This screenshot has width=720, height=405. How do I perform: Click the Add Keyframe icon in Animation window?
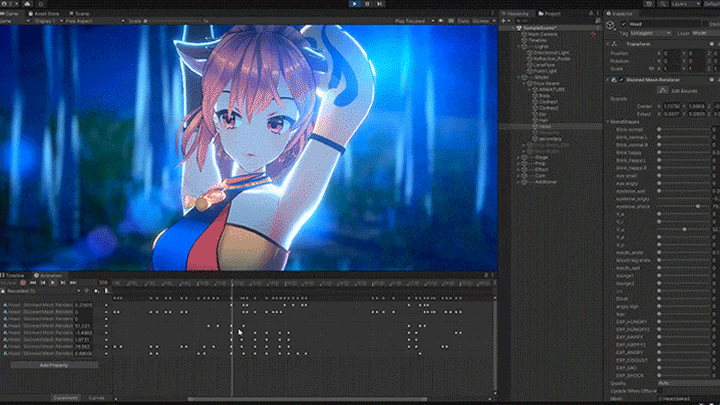(x=96, y=291)
